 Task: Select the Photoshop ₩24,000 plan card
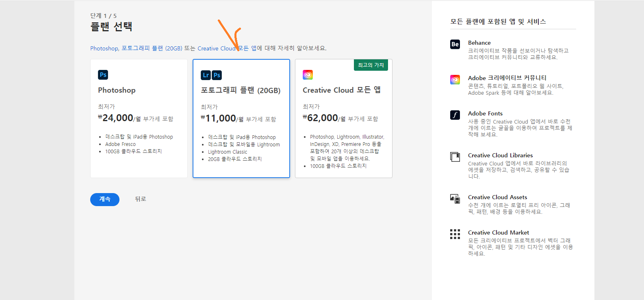click(x=139, y=118)
